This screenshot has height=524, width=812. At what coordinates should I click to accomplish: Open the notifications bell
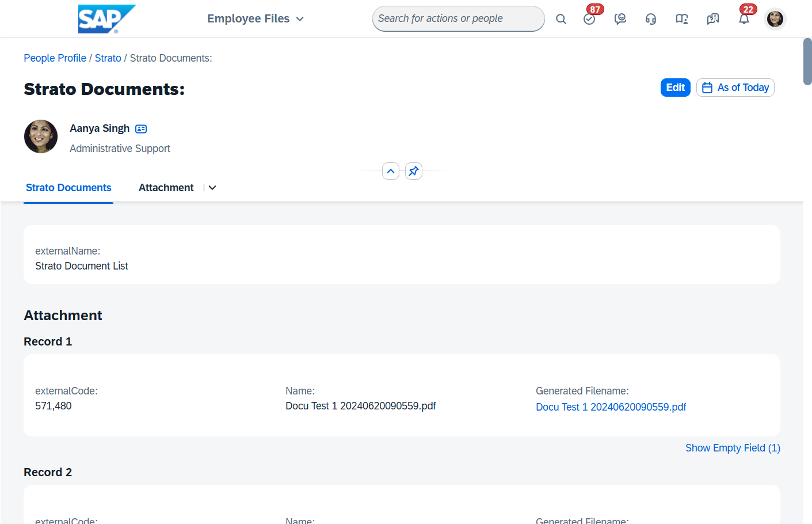click(x=744, y=19)
